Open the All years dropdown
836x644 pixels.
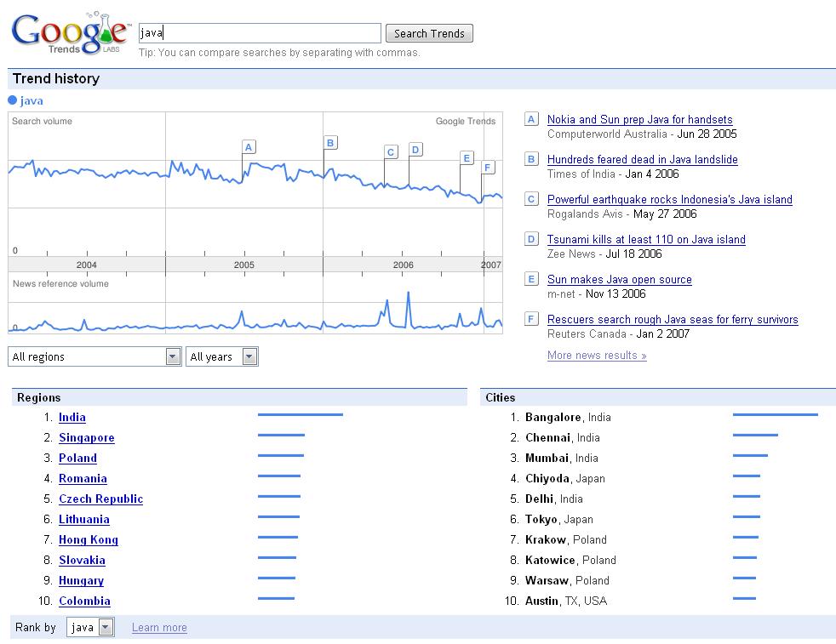point(222,356)
